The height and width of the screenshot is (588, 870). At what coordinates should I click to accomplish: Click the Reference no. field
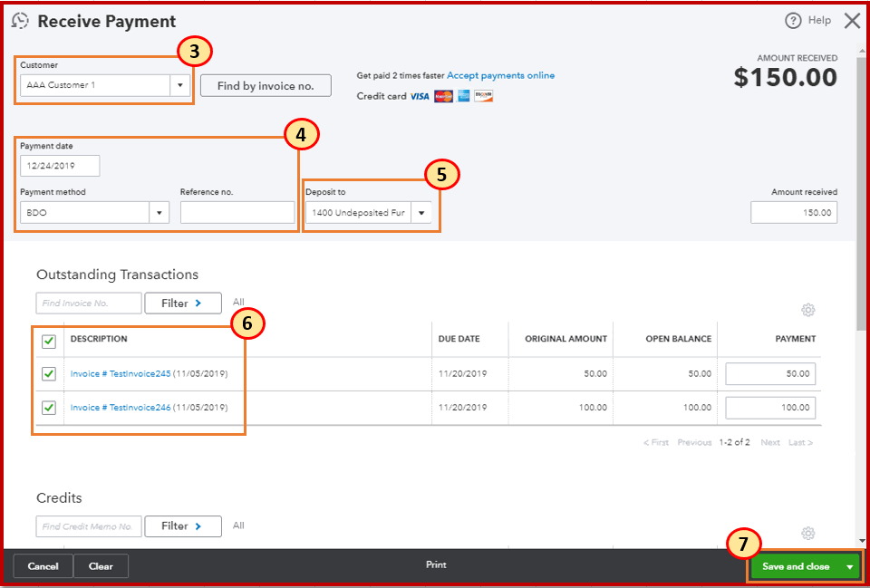tap(237, 212)
